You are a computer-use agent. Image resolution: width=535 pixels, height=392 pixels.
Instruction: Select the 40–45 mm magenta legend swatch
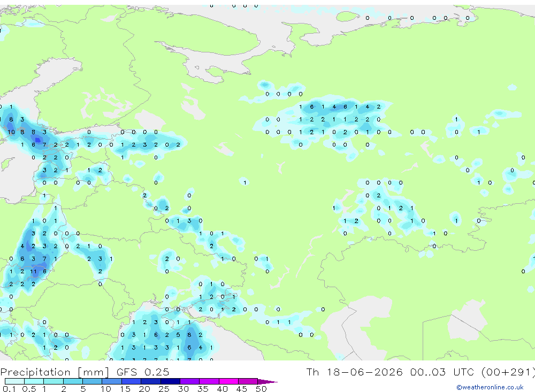click(228, 381)
